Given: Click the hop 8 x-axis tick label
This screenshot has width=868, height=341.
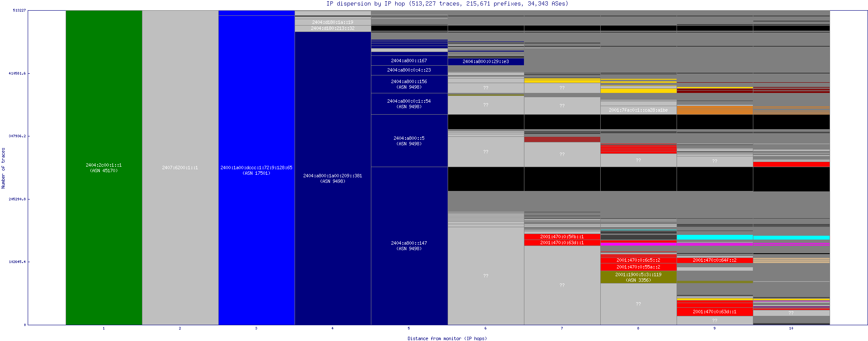Looking at the screenshot, I should [x=638, y=328].
